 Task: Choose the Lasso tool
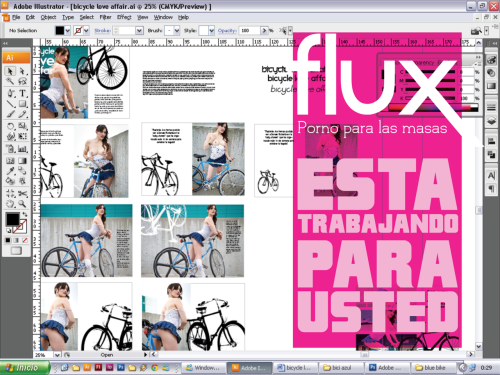point(22,81)
